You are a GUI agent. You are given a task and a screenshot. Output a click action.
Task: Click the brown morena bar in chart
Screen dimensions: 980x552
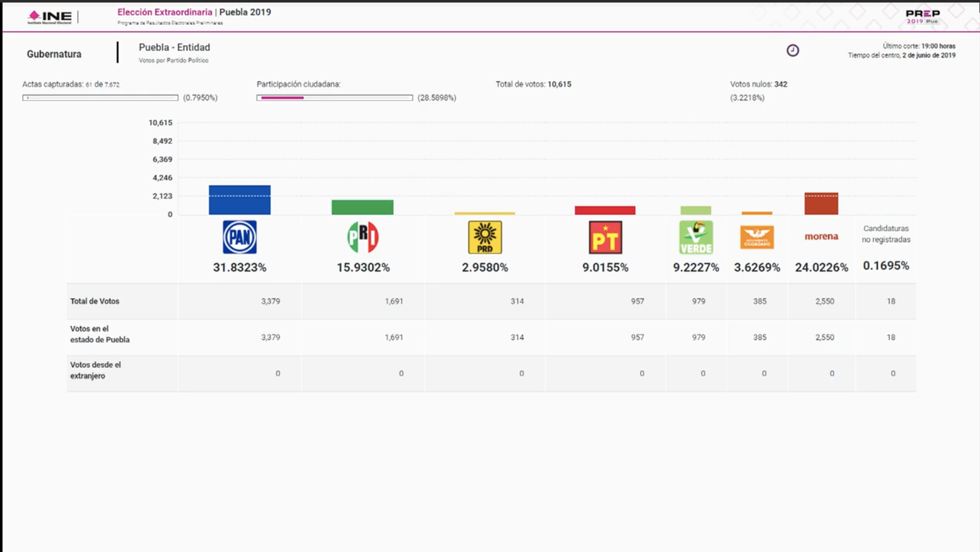pos(821,204)
